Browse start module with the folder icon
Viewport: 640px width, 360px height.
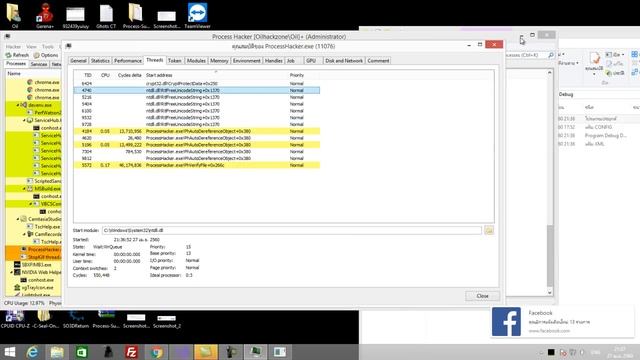click(x=489, y=231)
